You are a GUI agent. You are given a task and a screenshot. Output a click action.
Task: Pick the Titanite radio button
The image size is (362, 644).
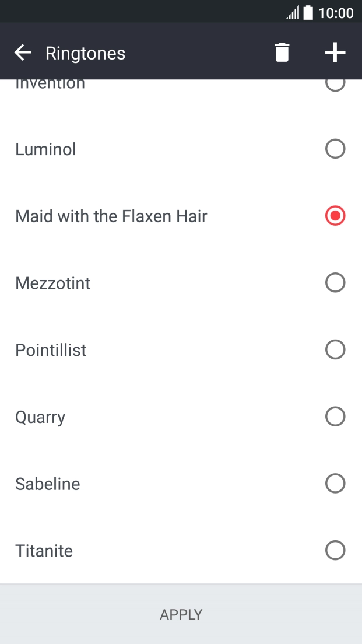335,550
